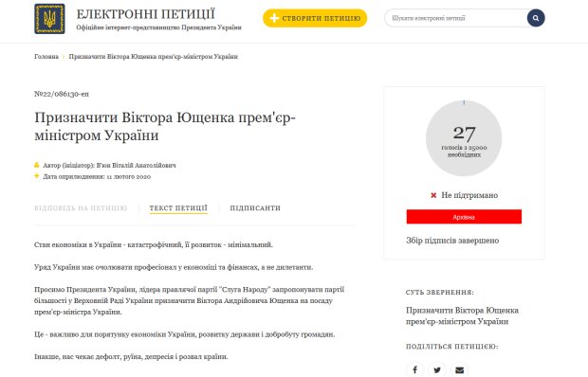The height and width of the screenshot is (377, 588).
Task: Click the Ukrainian trident emblem logo
Action: (x=49, y=19)
